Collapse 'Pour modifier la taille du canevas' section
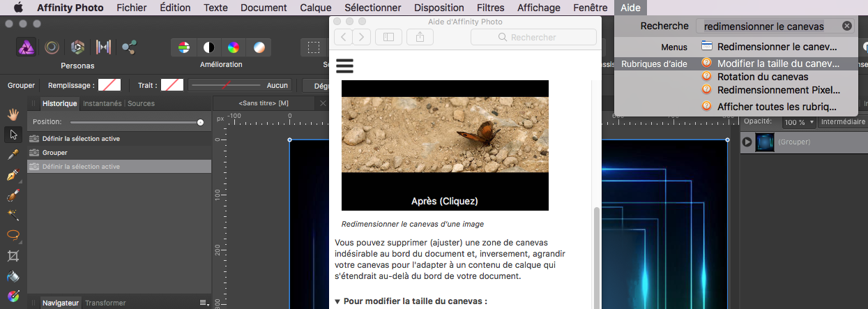 tap(337, 301)
